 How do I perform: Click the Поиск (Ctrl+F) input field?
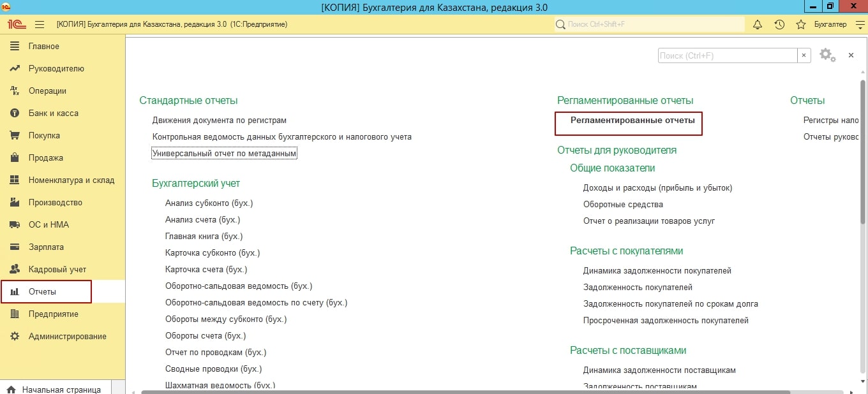[727, 56]
